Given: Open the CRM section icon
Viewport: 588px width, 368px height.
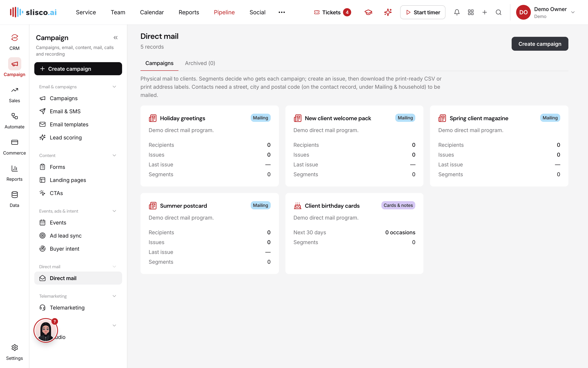Looking at the screenshot, I should [14, 38].
